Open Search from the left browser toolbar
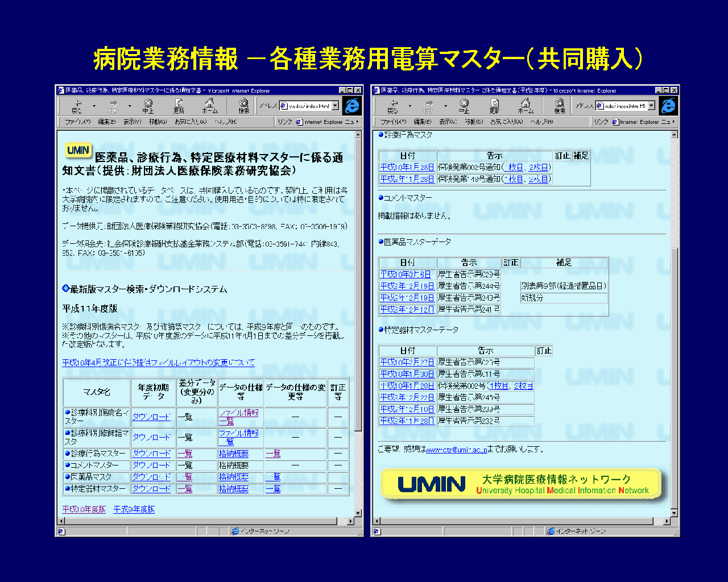 243,106
